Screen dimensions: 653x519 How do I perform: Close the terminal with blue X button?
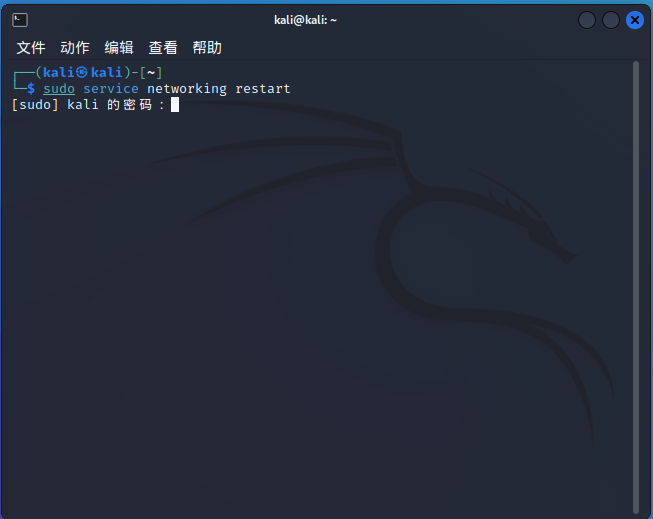click(x=635, y=20)
